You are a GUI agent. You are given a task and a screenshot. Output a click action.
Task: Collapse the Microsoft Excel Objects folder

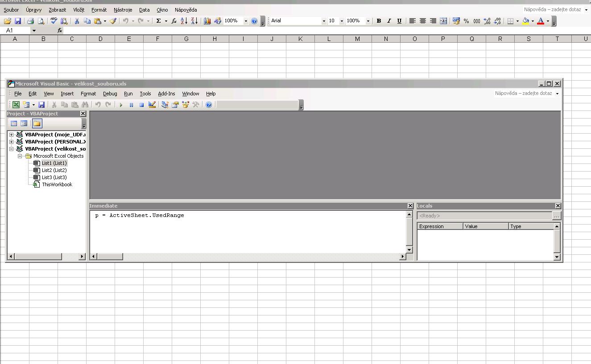click(20, 156)
